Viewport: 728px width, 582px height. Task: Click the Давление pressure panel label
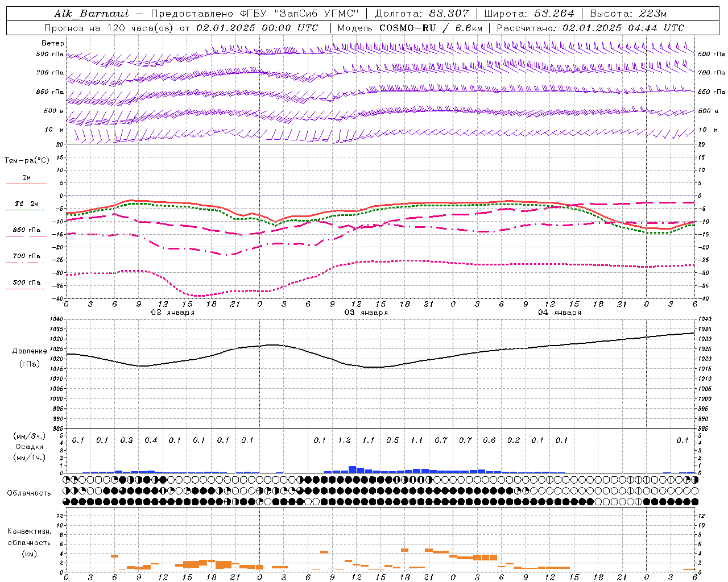(30, 351)
